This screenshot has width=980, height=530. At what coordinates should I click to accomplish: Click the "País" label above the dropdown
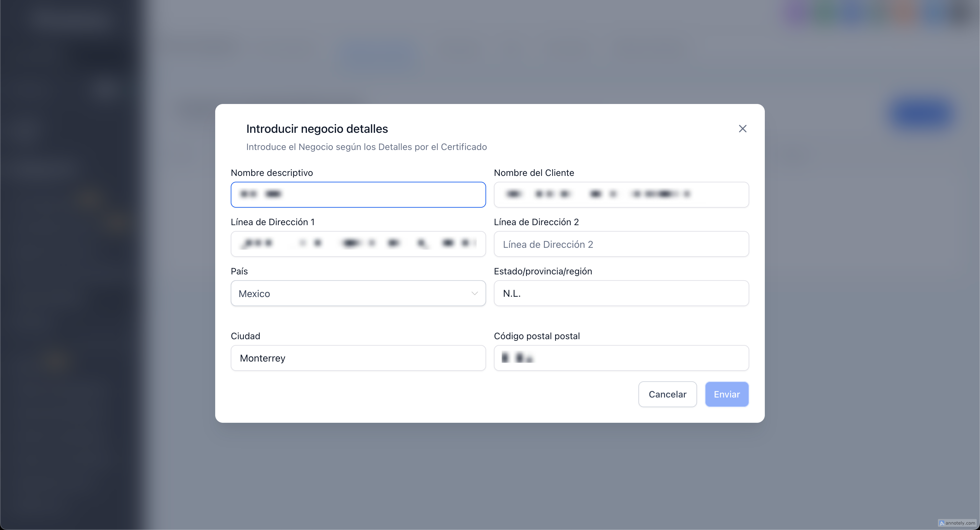239,271
